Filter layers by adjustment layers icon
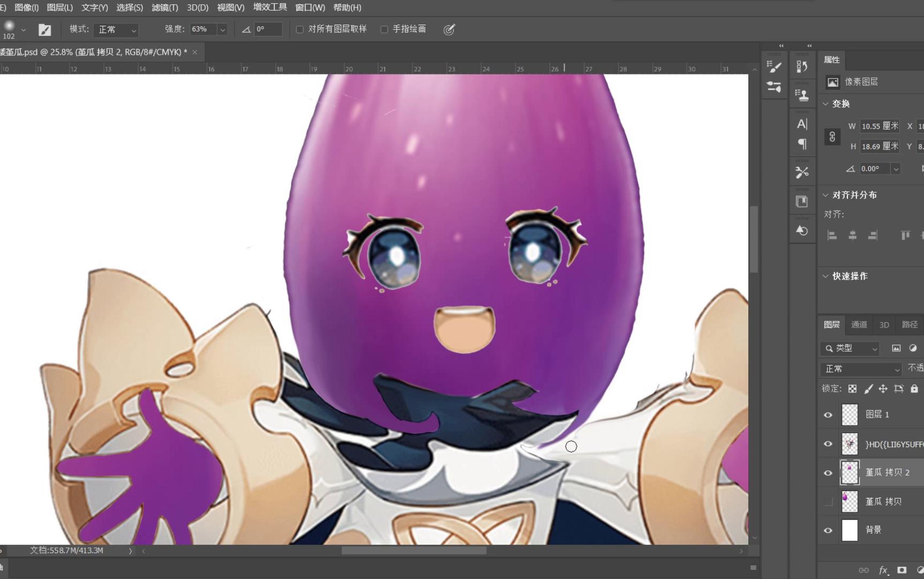The image size is (924, 579). tap(913, 348)
